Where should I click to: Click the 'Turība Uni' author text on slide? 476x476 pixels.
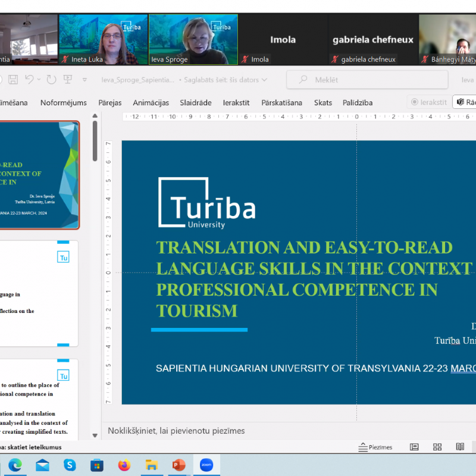coord(455,340)
